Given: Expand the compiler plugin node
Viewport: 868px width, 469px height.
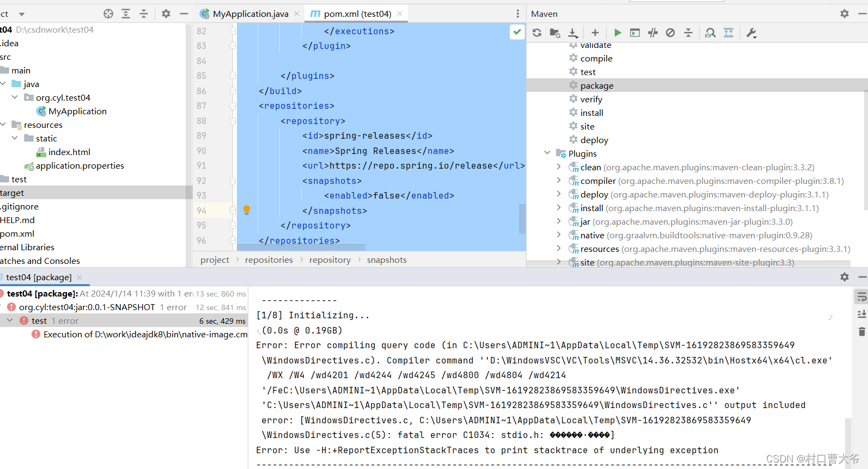Looking at the screenshot, I should [x=559, y=181].
